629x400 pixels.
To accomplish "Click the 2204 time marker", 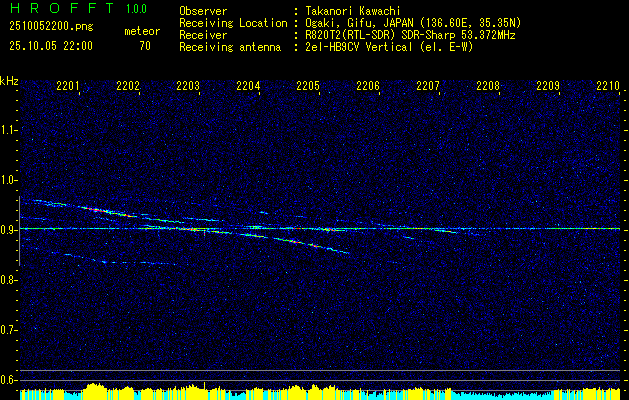I will 248,85.
